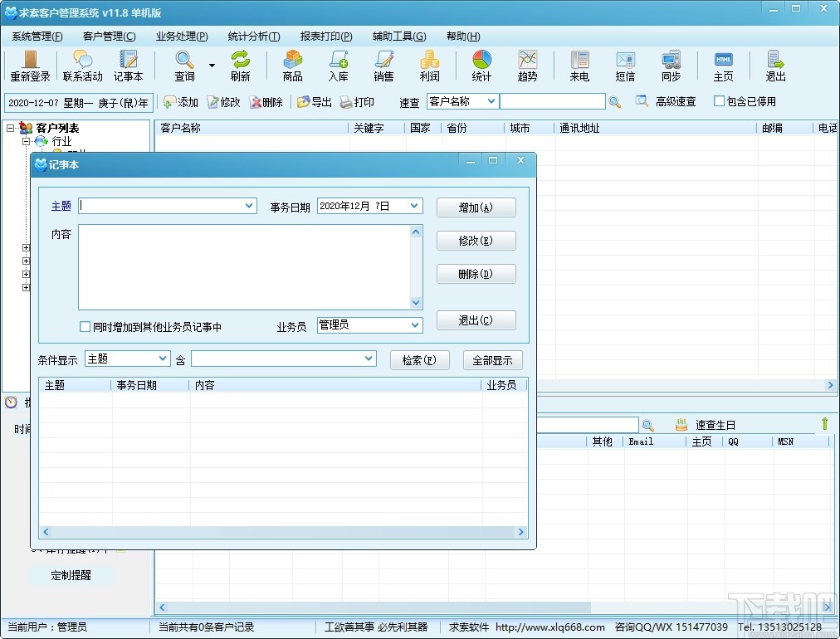
Task: Click the Email column header
Action: (x=655, y=441)
